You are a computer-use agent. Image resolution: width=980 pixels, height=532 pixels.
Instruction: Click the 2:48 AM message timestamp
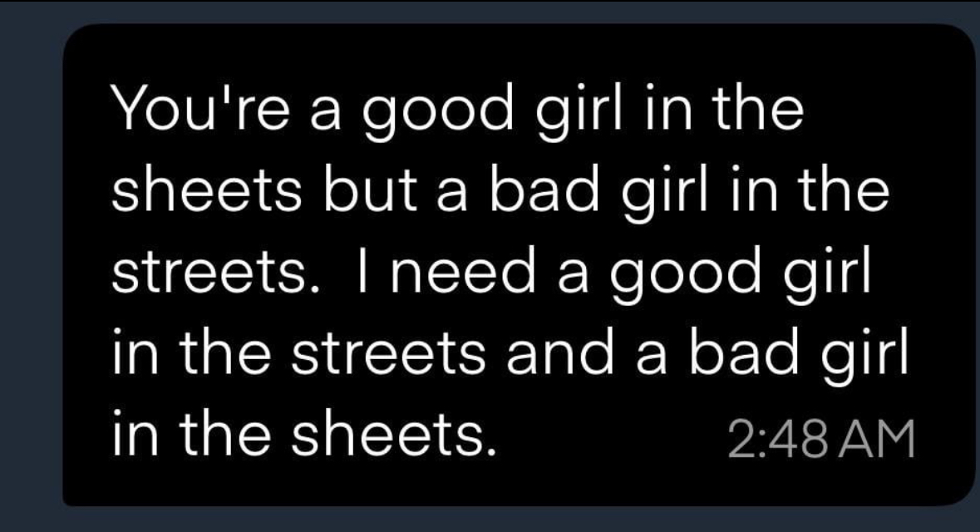[821, 439]
